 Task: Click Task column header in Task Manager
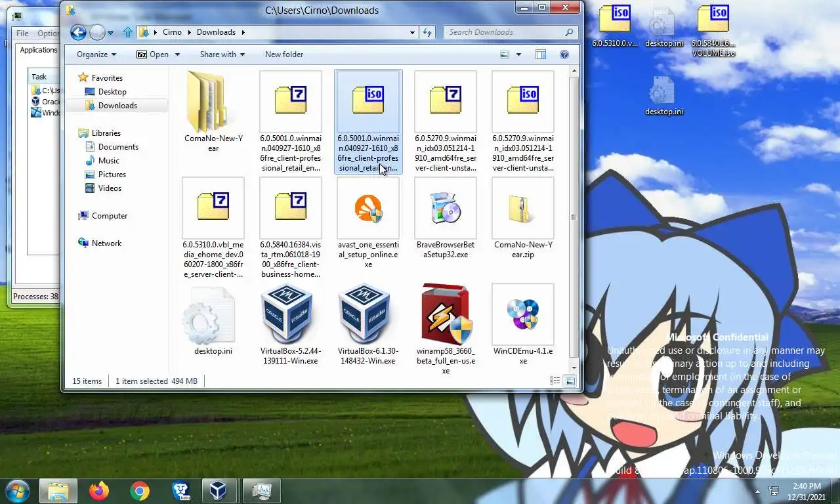click(44, 77)
